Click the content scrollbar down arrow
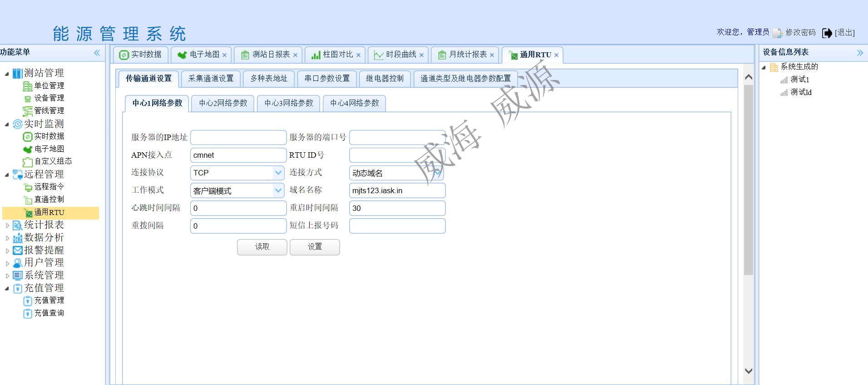The image size is (868, 385). tap(749, 371)
